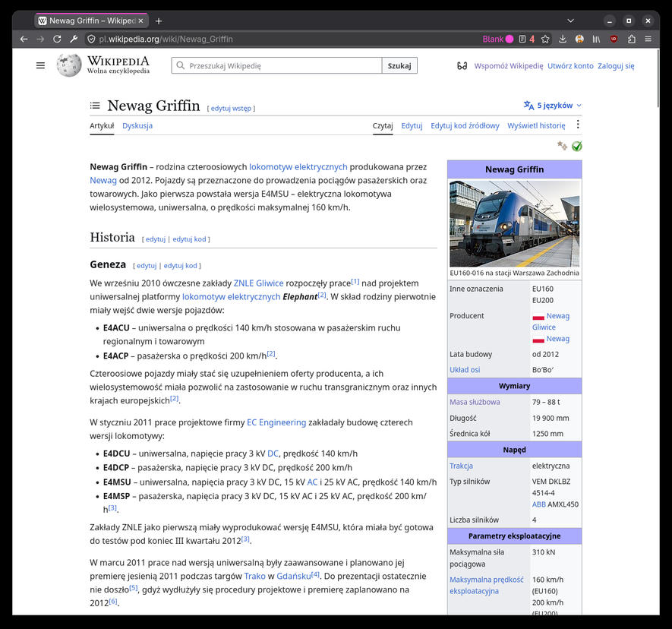Open Wspomóż Wikipedię donation link
Viewport: 672px width, 629px height.
[x=508, y=65]
